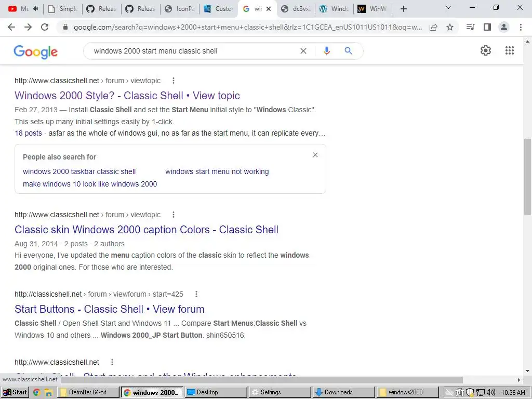The image size is (532, 399).
Task: Launch Chrome from quick launch
Action: [37, 393]
